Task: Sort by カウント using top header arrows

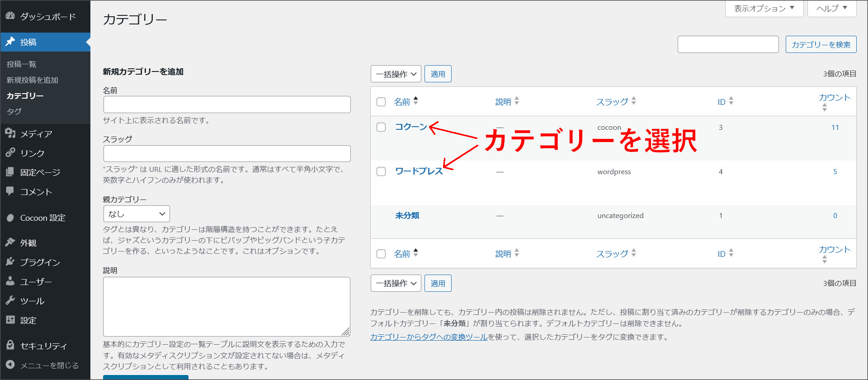Action: (x=825, y=107)
